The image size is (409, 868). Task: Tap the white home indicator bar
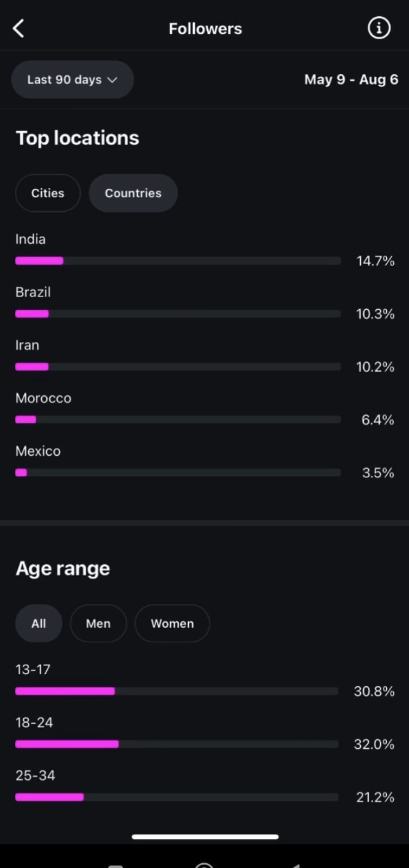205,837
